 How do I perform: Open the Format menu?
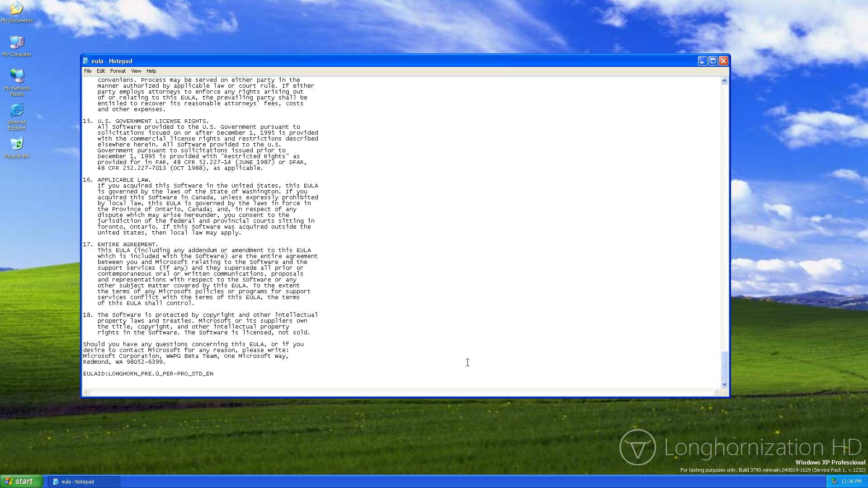(x=118, y=71)
